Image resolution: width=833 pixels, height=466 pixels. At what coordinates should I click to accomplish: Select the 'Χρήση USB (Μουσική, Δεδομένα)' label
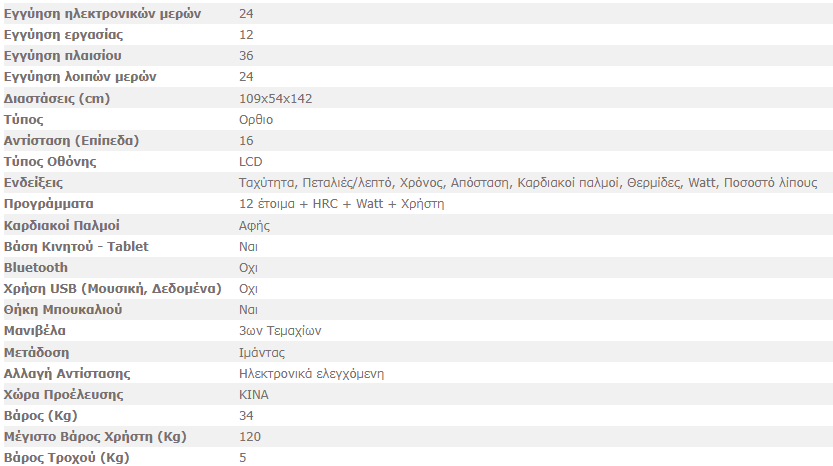pyautogui.click(x=113, y=289)
